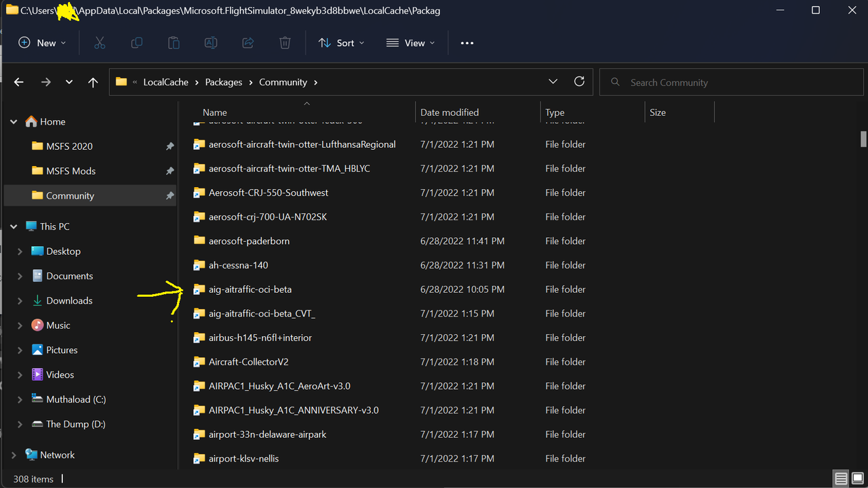Select the aig-aitraffic-oci-beta folder
Viewport: 868px width, 488px height.
tap(250, 289)
